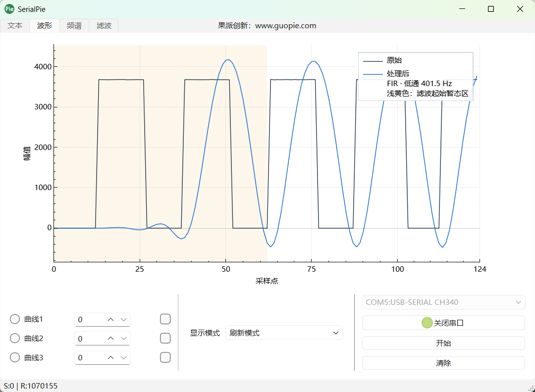Click the 幅值 y-axis label

(27, 153)
